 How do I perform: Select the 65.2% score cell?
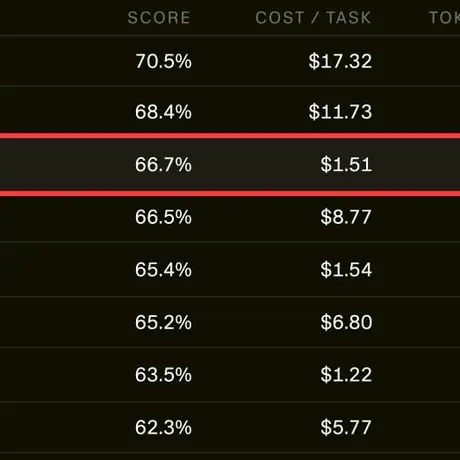click(x=163, y=322)
